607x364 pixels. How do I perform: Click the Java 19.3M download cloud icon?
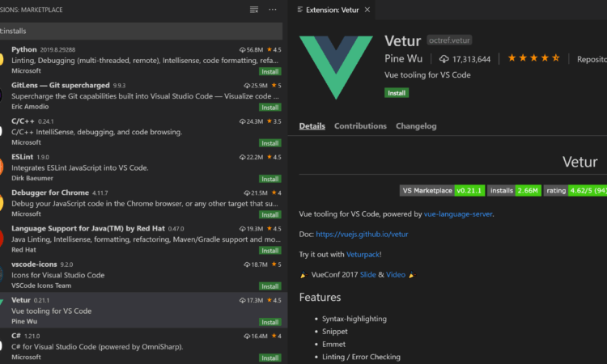(242, 229)
